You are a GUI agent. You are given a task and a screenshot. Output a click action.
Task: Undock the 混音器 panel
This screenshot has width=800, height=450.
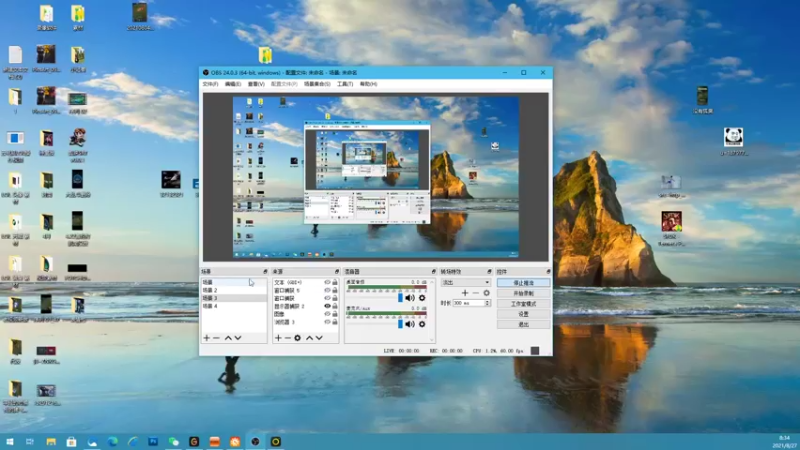[432, 271]
